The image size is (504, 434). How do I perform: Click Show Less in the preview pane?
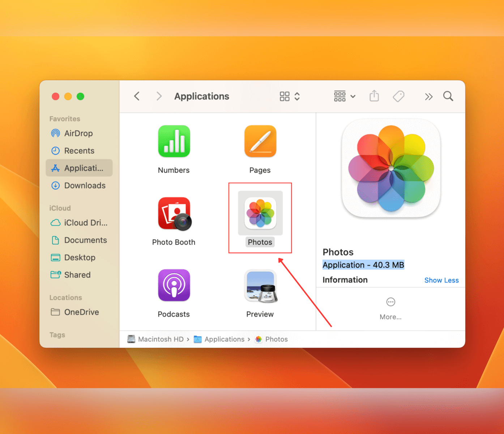coord(441,280)
